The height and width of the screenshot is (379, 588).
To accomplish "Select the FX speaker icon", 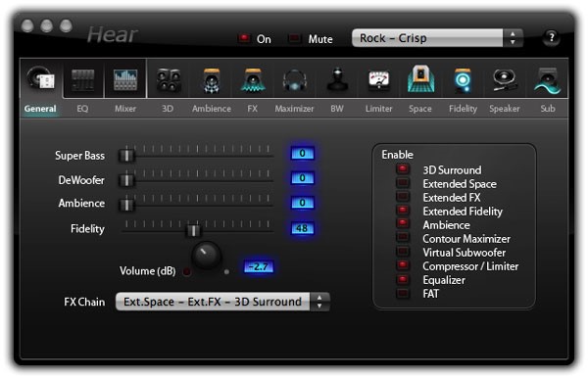I will pyautogui.click(x=253, y=80).
